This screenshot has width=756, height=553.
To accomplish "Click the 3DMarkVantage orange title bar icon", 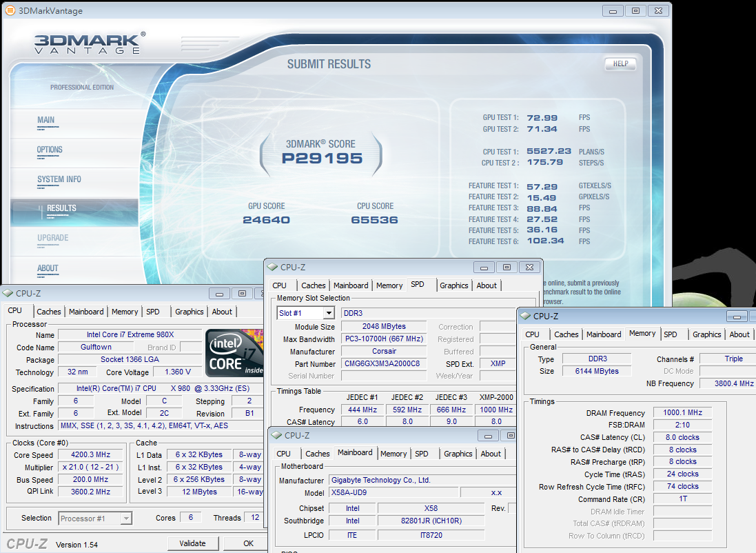I will pyautogui.click(x=10, y=10).
